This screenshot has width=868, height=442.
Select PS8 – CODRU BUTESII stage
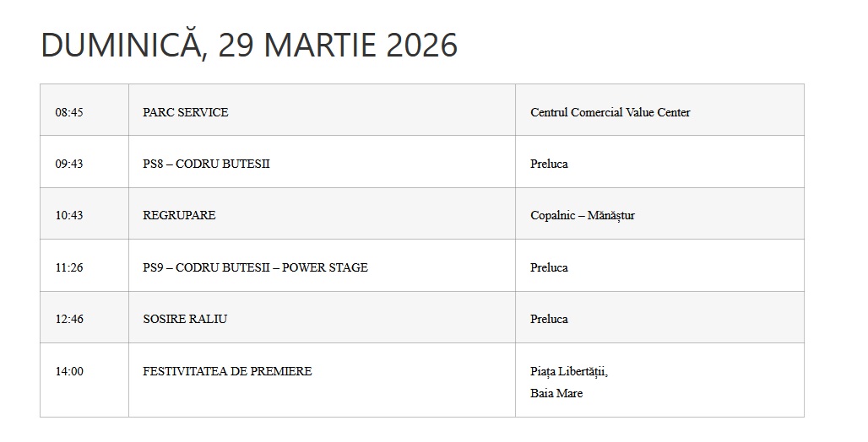click(206, 164)
